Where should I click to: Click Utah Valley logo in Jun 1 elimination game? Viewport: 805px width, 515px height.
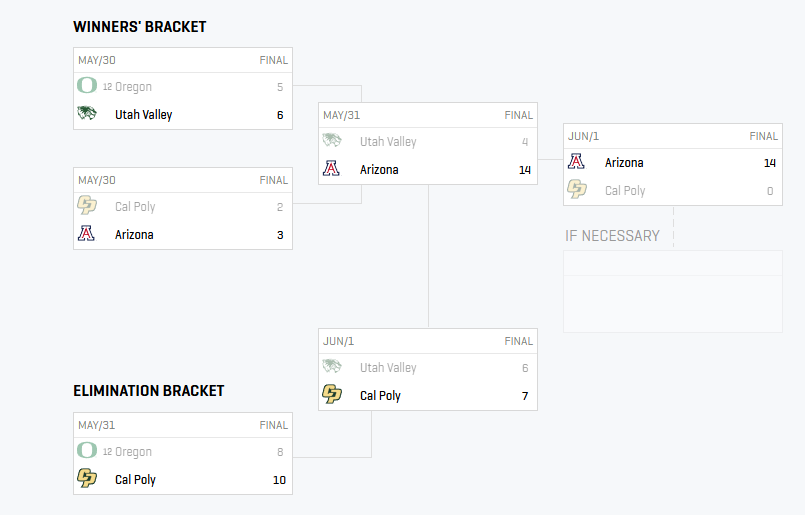[x=332, y=366]
